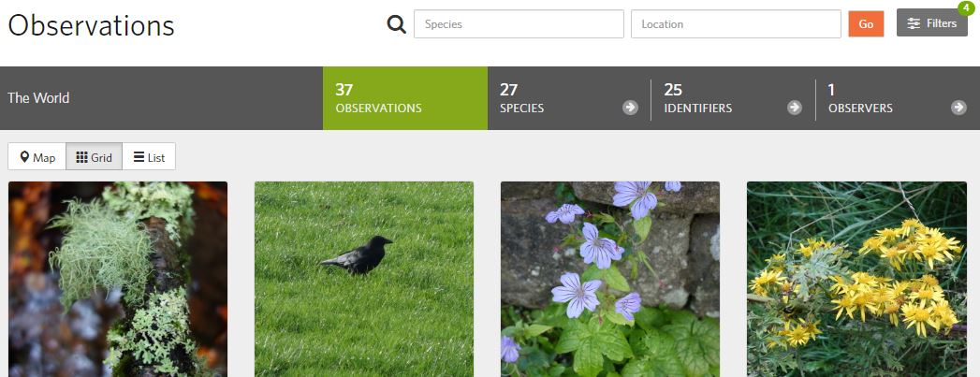
Task: Focus the Location search field
Action: point(736,23)
